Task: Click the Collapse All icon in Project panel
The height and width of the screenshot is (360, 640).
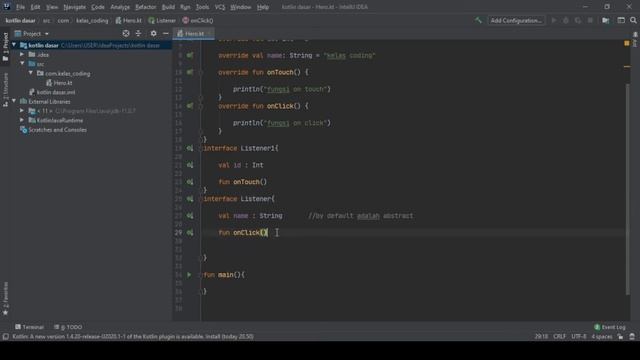Action: tap(138, 33)
